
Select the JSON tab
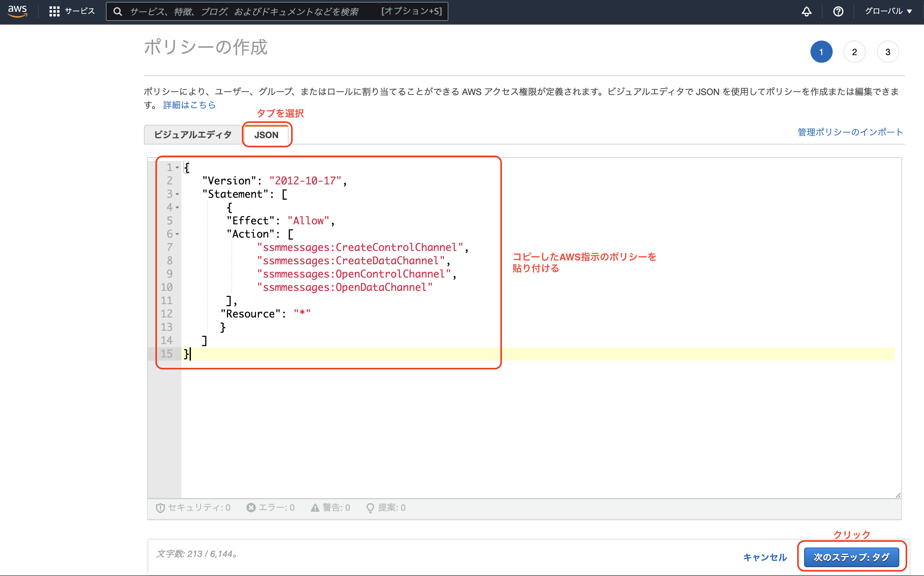[x=266, y=134]
